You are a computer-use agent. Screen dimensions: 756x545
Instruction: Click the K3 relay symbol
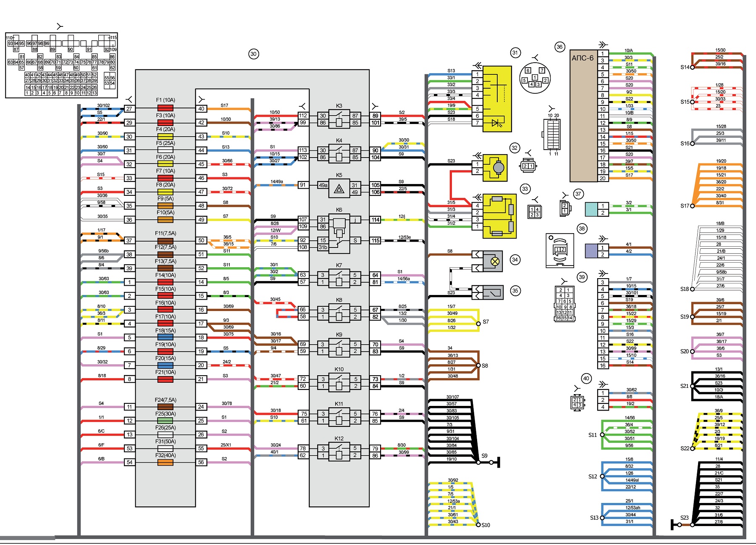[339, 119]
